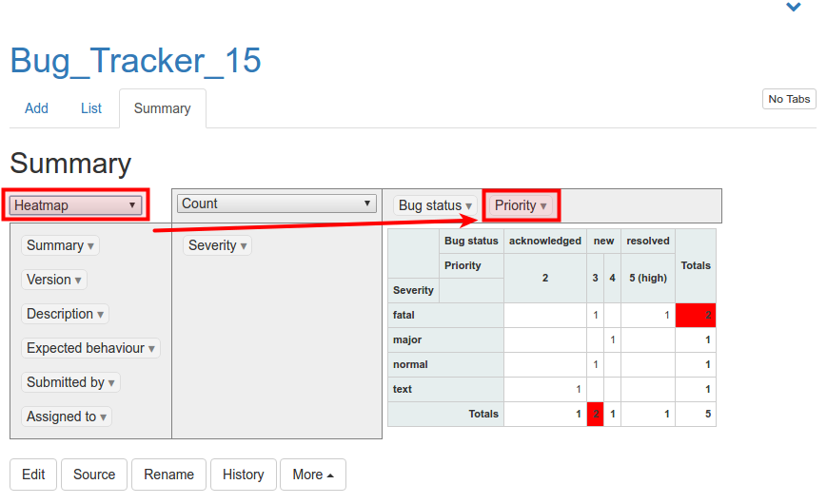This screenshot has width=827, height=504.
Task: Switch to the Add tab
Action: pos(36,108)
